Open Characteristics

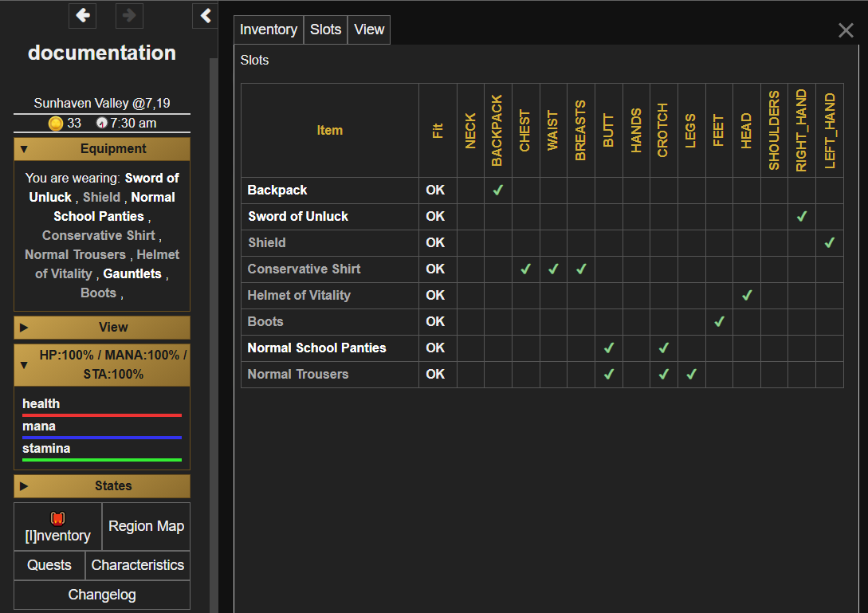(x=138, y=565)
